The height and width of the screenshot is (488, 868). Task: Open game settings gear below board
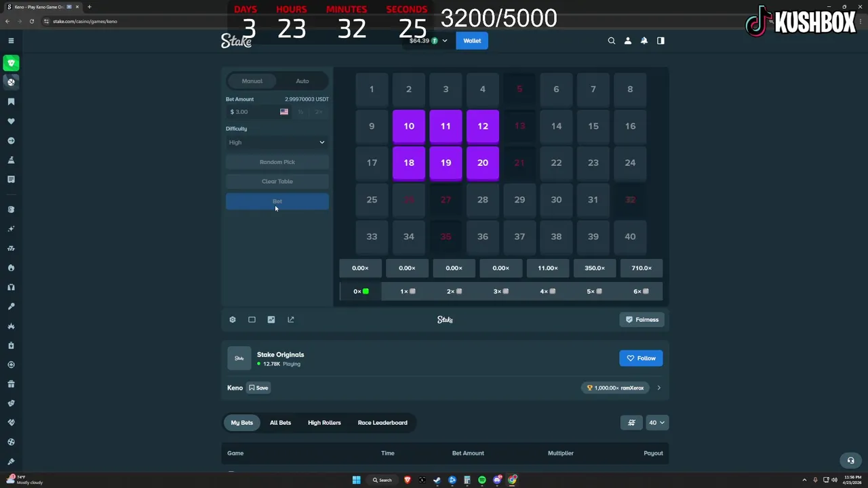[x=233, y=320]
